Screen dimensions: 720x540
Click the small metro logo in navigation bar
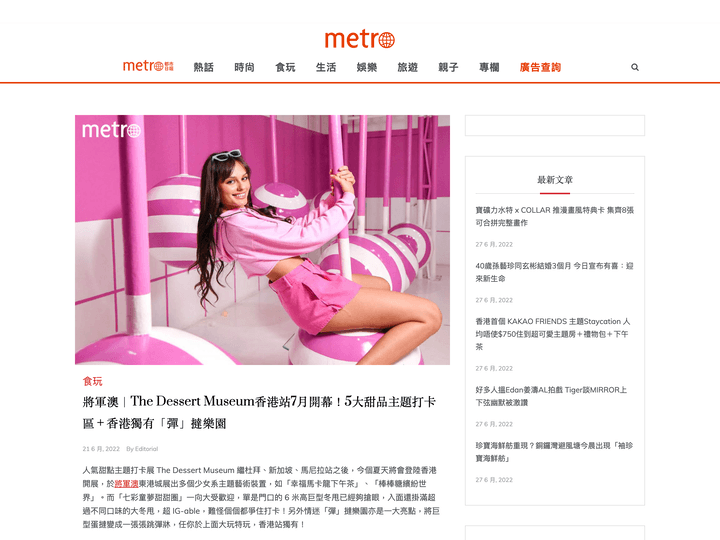point(148,66)
